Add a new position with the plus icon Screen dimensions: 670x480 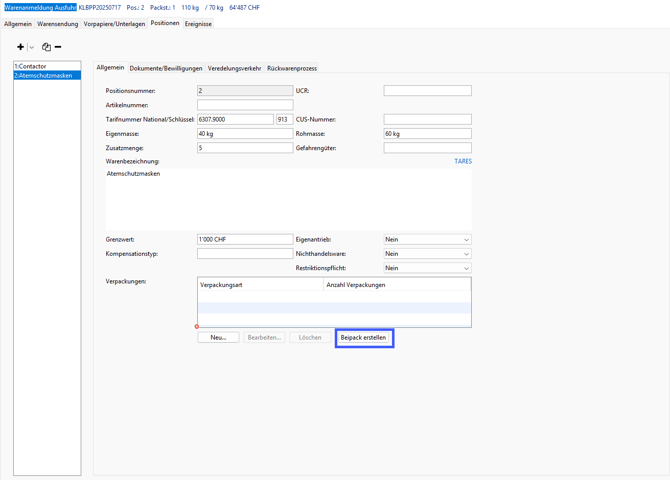[x=20, y=47]
